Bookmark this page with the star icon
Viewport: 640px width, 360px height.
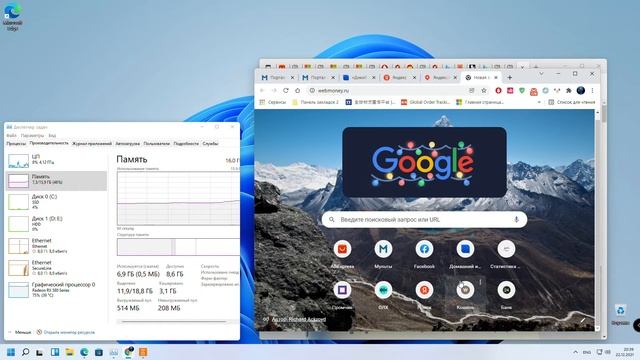click(x=484, y=91)
